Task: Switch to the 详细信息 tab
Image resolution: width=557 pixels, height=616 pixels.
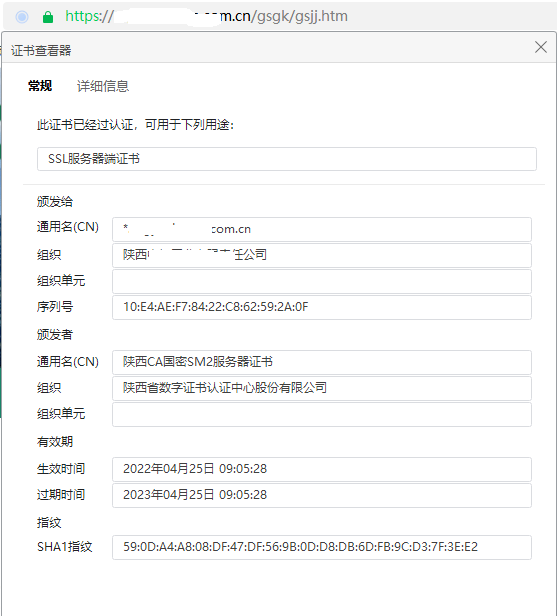Action: point(103,86)
